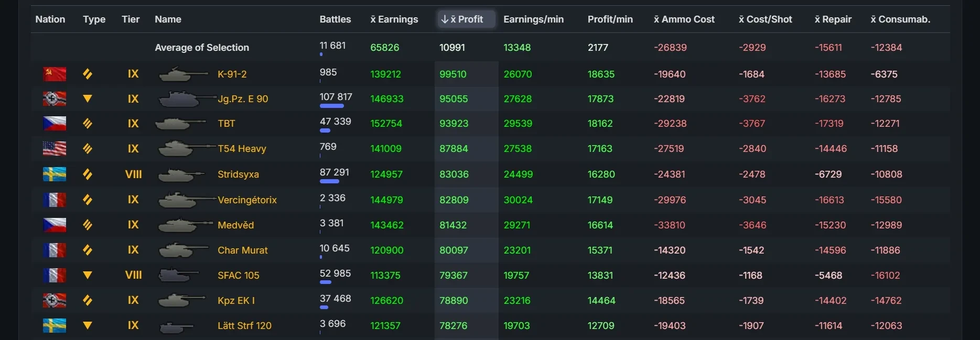The image size is (980, 340).
Task: Open the Stridsyxa tank name link
Action: (238, 174)
